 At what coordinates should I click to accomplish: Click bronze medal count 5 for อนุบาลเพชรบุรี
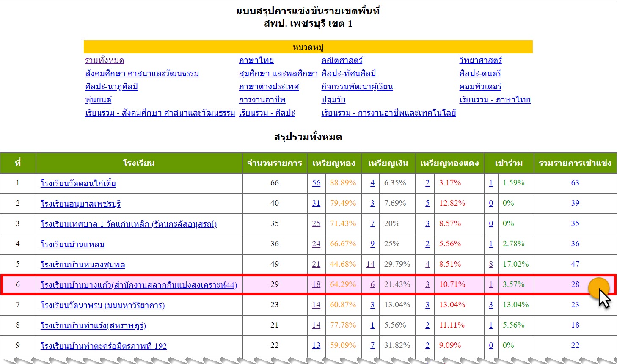(x=427, y=203)
